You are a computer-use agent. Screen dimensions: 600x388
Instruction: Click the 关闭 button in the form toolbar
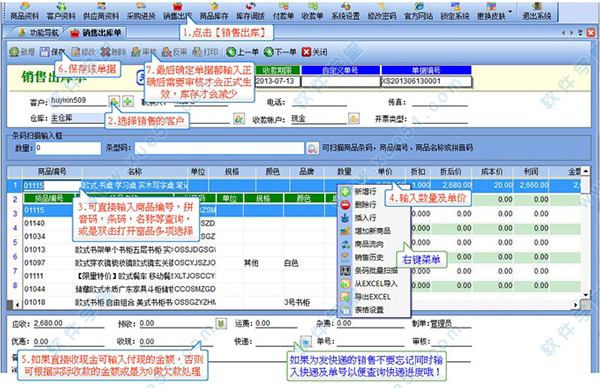pos(314,52)
